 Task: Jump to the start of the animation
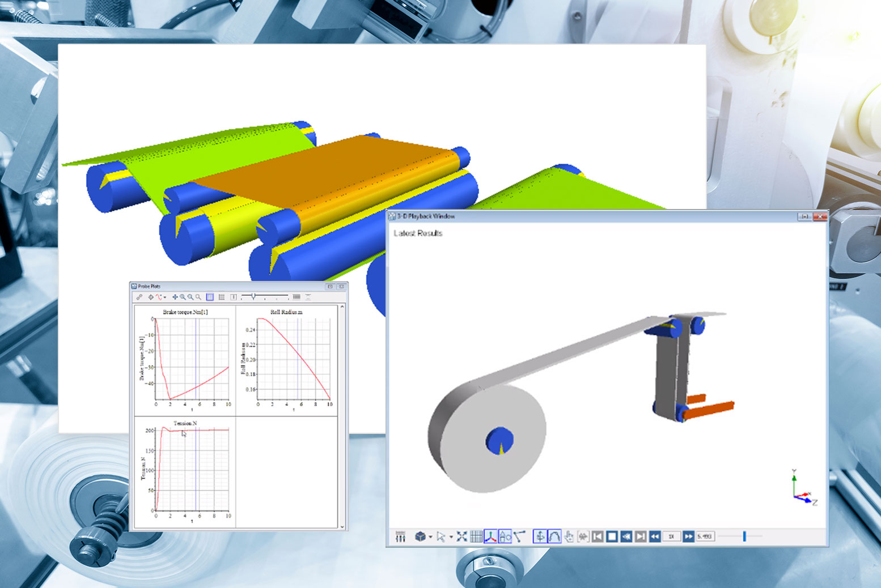598,536
